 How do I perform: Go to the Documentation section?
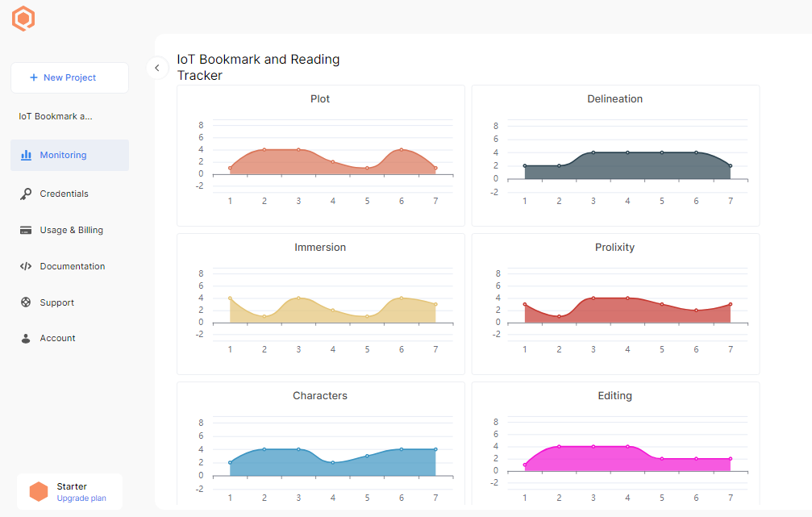point(73,266)
